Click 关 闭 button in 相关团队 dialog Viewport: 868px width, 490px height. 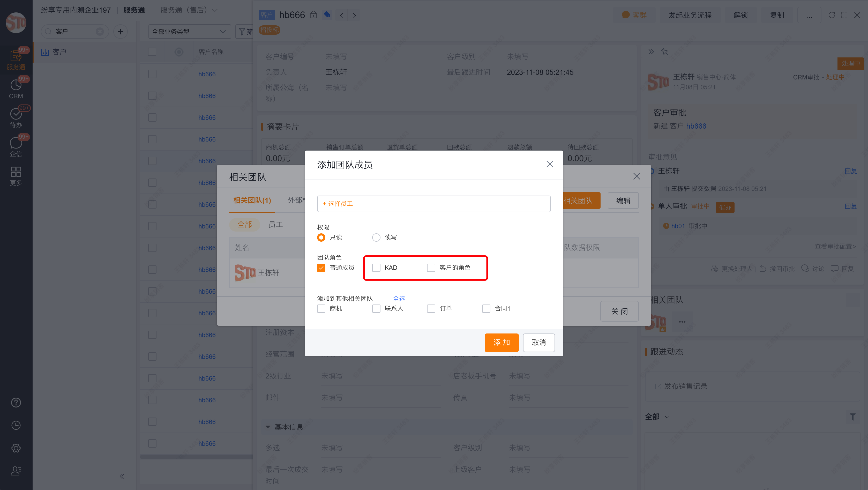tap(619, 311)
